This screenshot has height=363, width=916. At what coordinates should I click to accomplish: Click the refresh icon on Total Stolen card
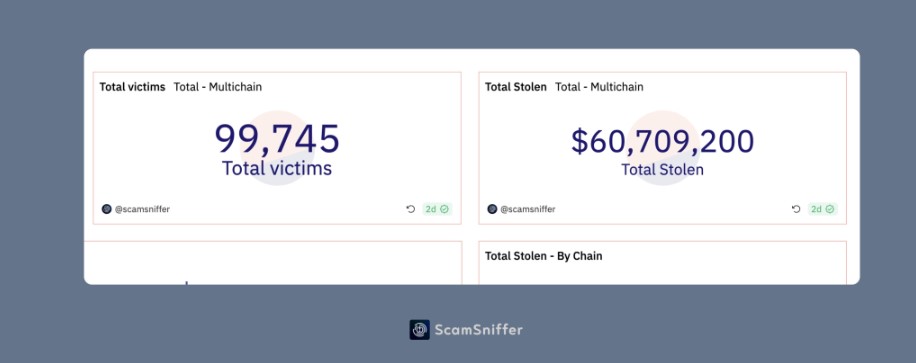click(796, 209)
